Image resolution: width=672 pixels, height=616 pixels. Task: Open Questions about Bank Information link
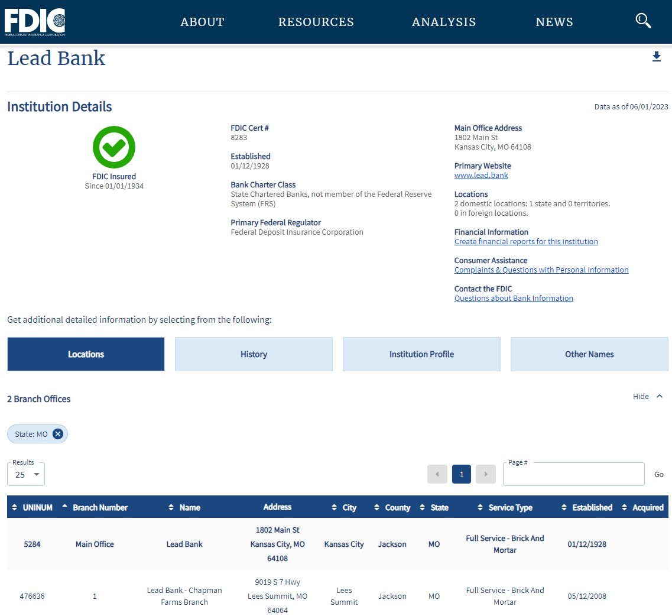[514, 298]
